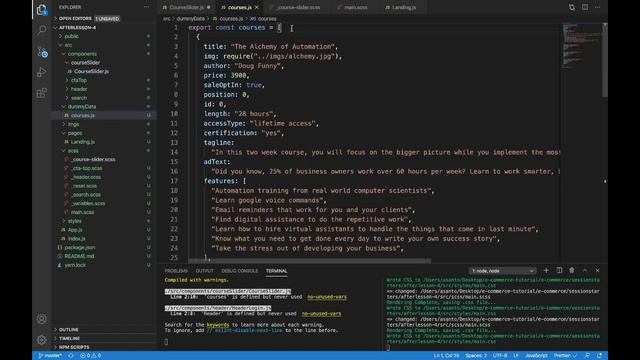Open the Run and Debug view
The height and width of the screenshot is (360, 640).
click(x=42, y=72)
